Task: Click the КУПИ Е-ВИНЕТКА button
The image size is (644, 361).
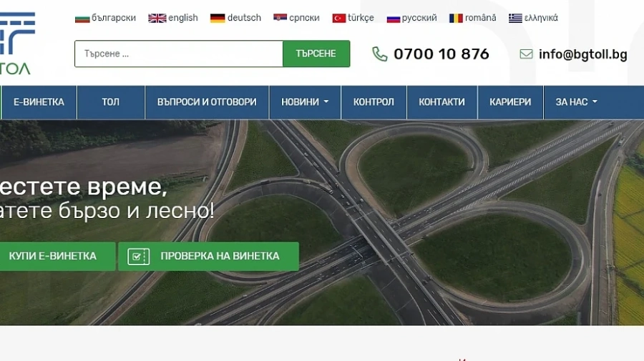Action: point(57,257)
